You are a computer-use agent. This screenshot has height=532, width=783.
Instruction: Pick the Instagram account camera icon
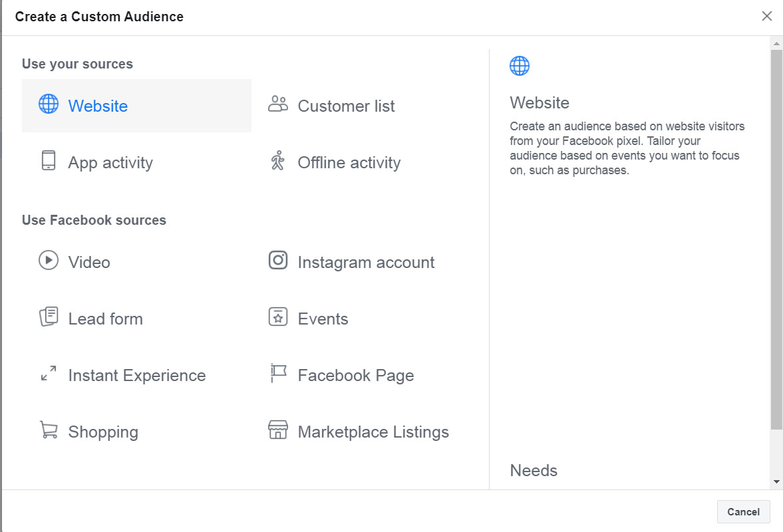(x=278, y=260)
